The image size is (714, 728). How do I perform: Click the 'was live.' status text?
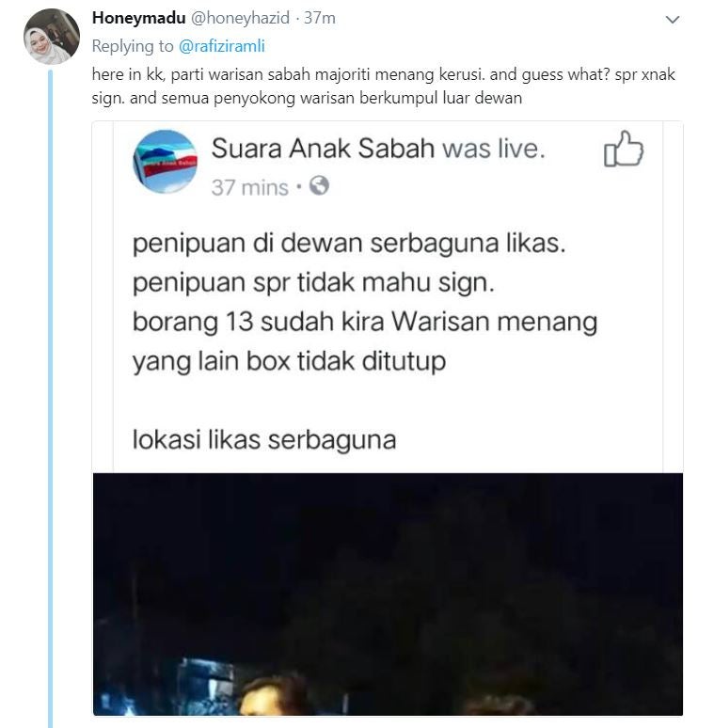point(494,149)
